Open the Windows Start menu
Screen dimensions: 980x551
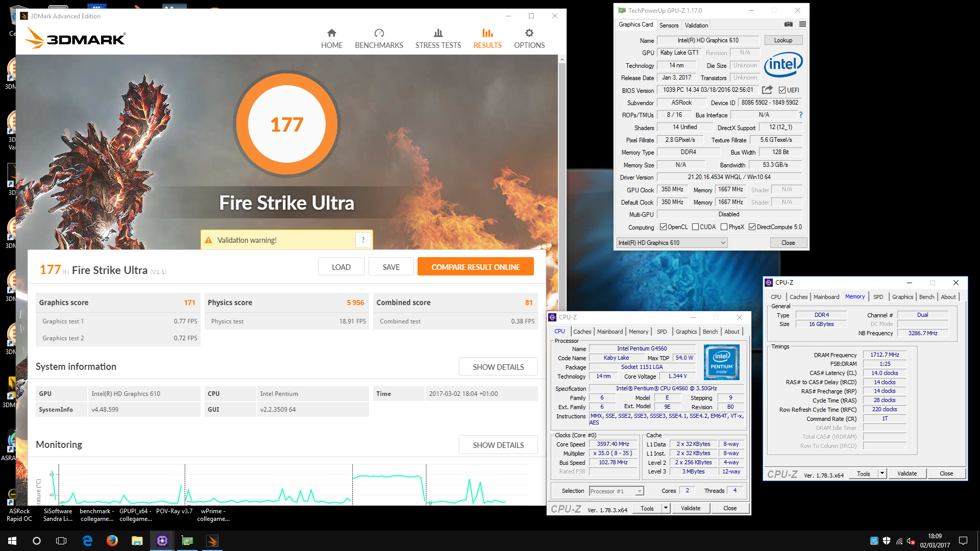point(12,541)
